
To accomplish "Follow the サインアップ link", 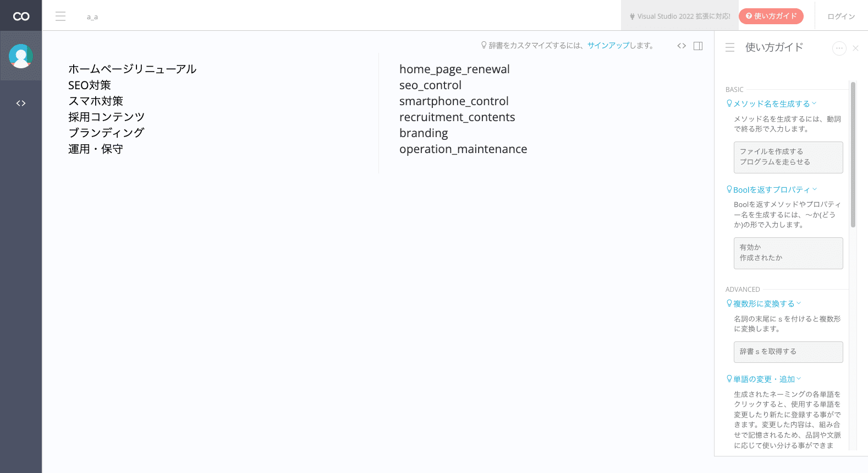I will (x=608, y=46).
